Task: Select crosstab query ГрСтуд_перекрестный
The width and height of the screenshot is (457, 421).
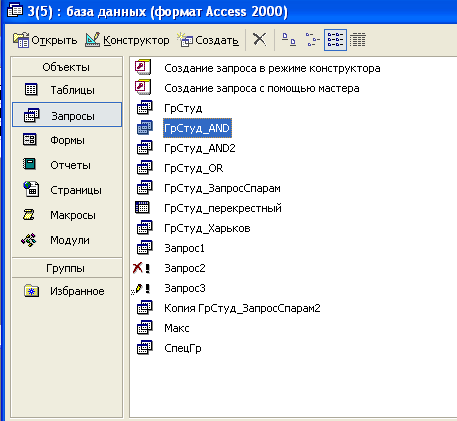Action: click(223, 208)
